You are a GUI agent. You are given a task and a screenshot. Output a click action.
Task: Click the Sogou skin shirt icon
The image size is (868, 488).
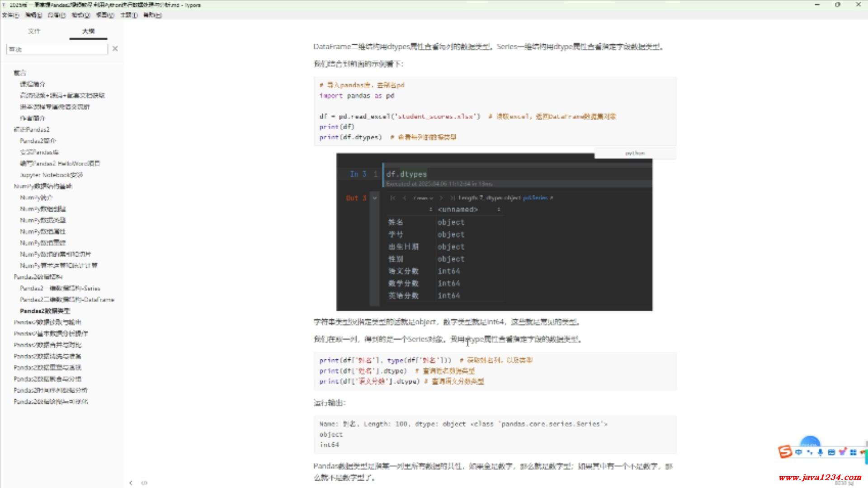842,452
